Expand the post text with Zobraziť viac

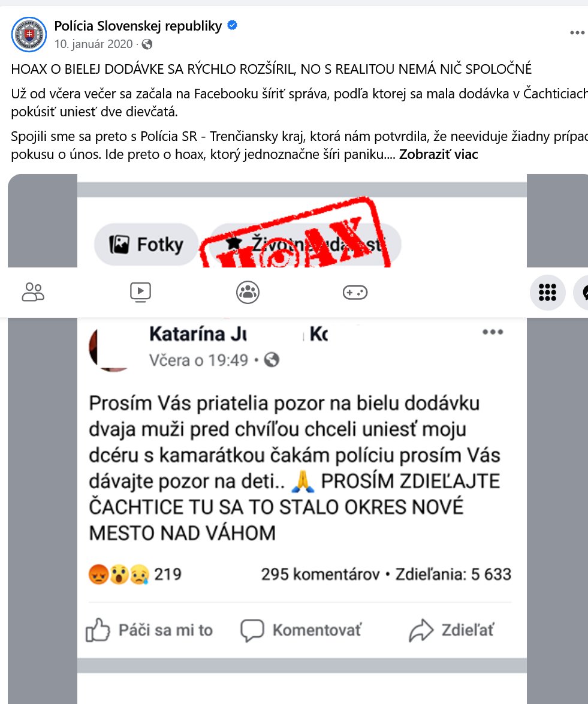tap(439, 155)
